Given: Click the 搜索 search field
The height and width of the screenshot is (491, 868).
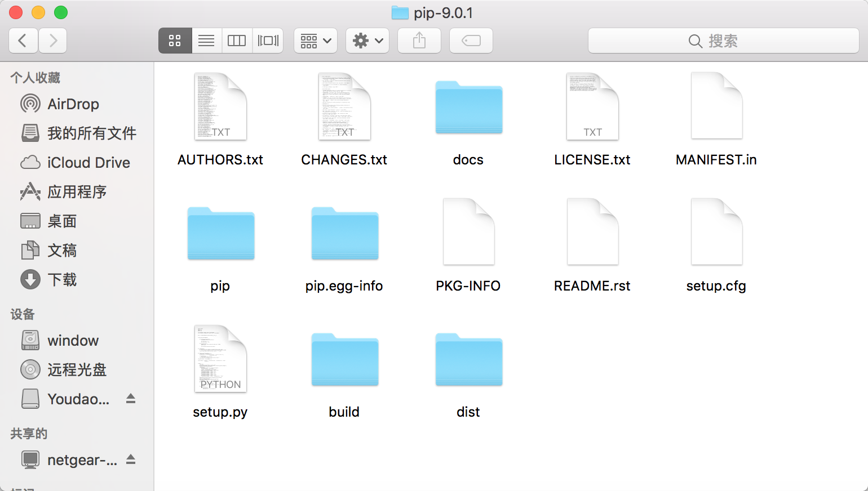Looking at the screenshot, I should (x=723, y=41).
